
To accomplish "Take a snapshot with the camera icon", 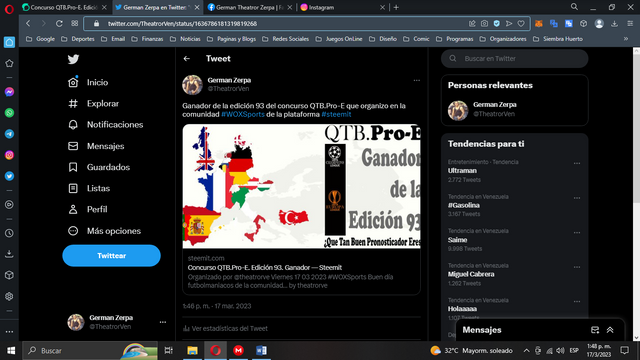I will (484, 24).
